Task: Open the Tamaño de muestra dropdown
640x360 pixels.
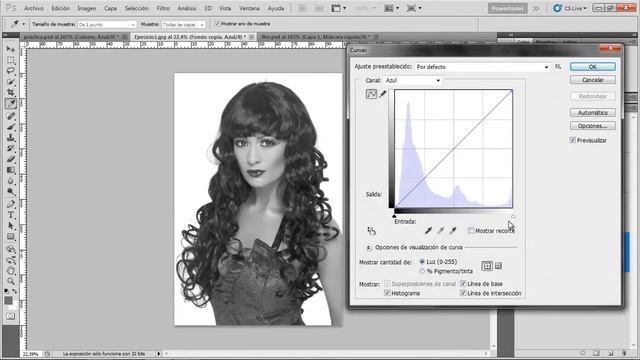Action: pos(107,24)
